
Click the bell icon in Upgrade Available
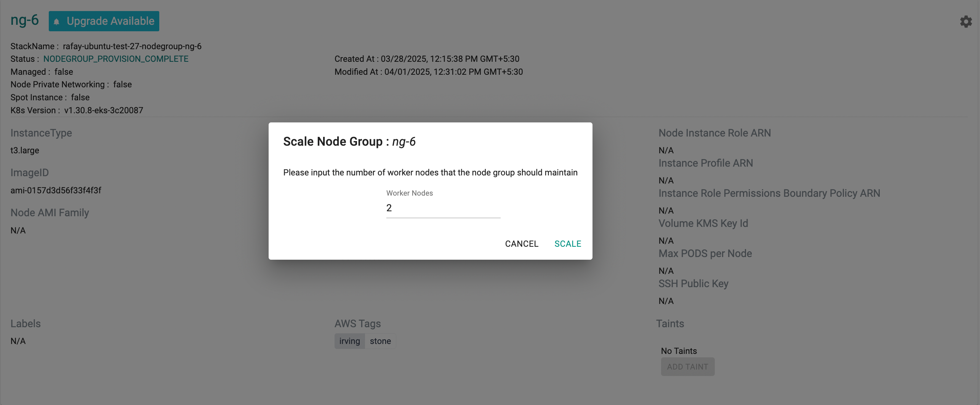click(x=56, y=21)
